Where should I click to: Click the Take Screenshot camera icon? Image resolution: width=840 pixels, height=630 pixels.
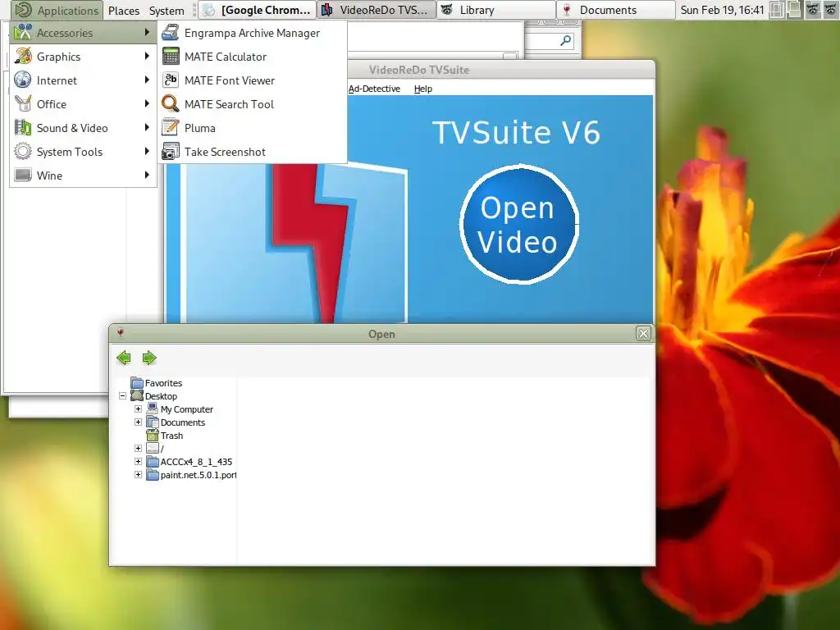click(171, 152)
